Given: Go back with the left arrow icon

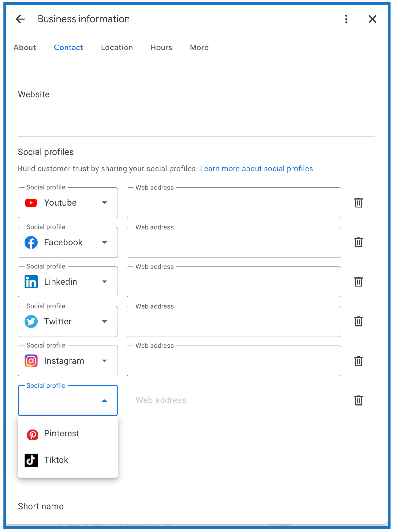Looking at the screenshot, I should click(20, 19).
